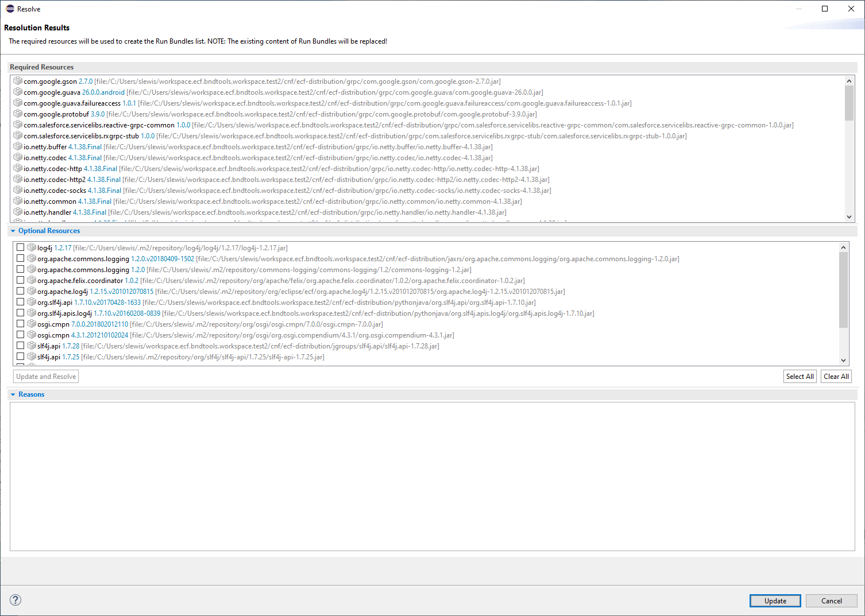The width and height of the screenshot is (865, 616).
Task: Open the help icon at bottom left
Action: pos(15,599)
